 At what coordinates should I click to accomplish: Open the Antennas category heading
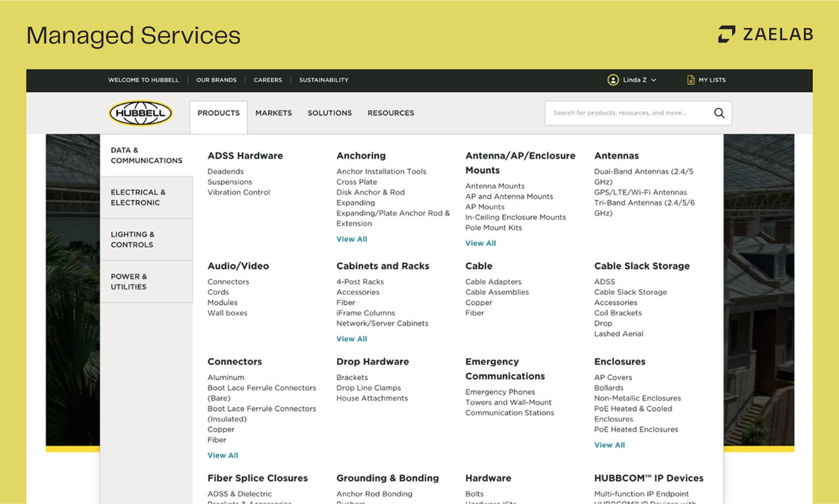pos(617,156)
